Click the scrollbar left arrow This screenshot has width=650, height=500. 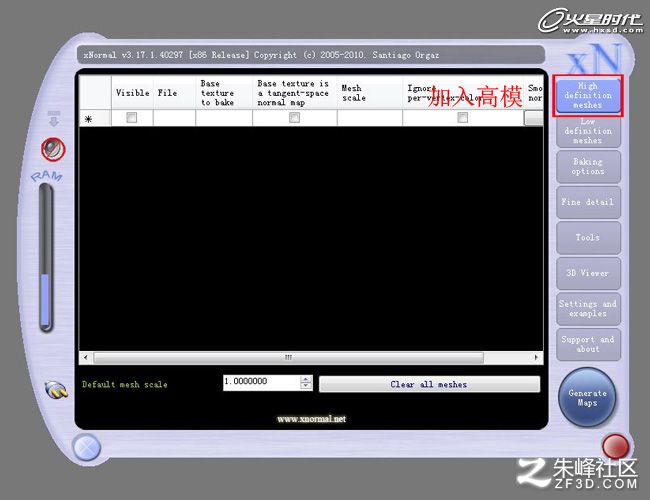(x=85, y=357)
